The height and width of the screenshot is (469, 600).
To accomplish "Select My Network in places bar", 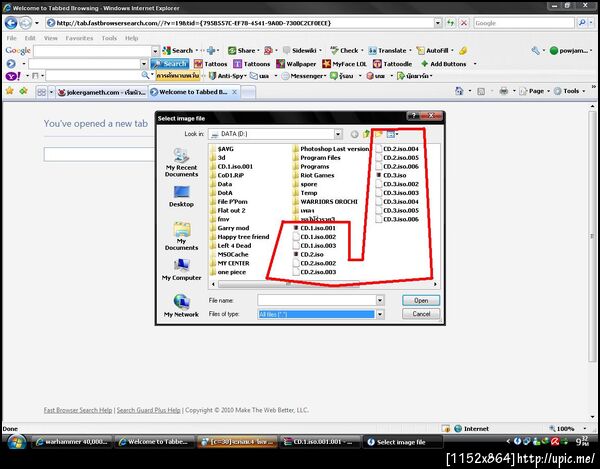I will [181, 306].
